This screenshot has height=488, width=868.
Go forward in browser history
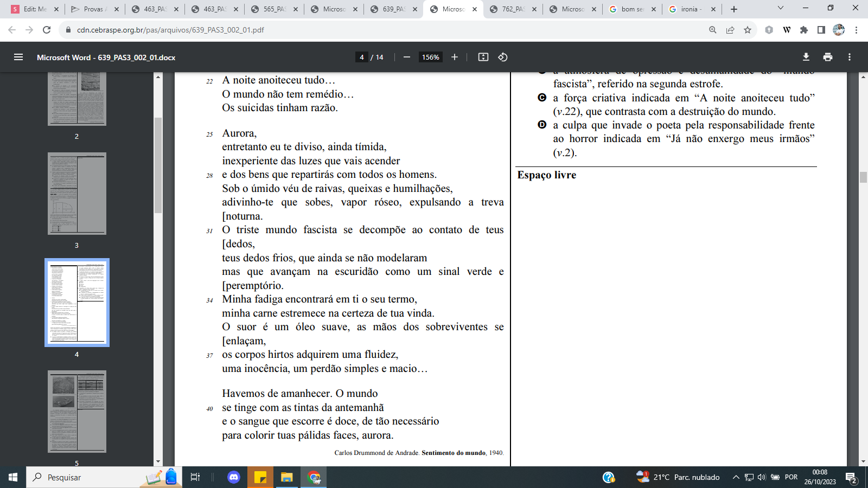[x=29, y=30]
